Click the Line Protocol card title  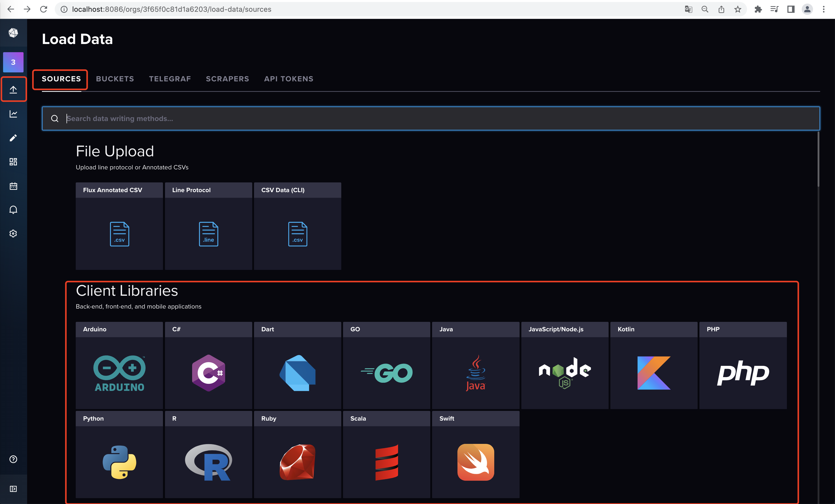pos(191,190)
